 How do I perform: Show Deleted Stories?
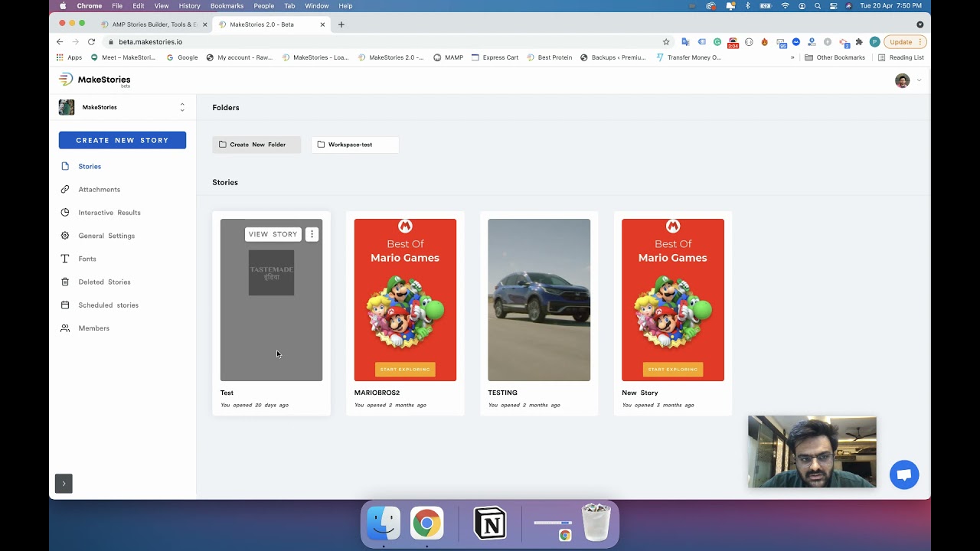click(104, 282)
